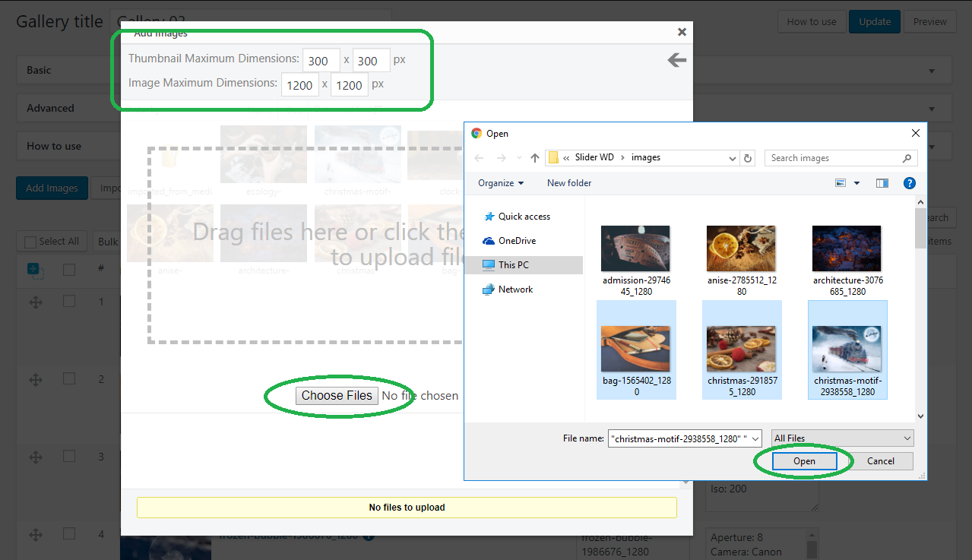Refresh the images folder view
This screenshot has width=972, height=560.
748,158
